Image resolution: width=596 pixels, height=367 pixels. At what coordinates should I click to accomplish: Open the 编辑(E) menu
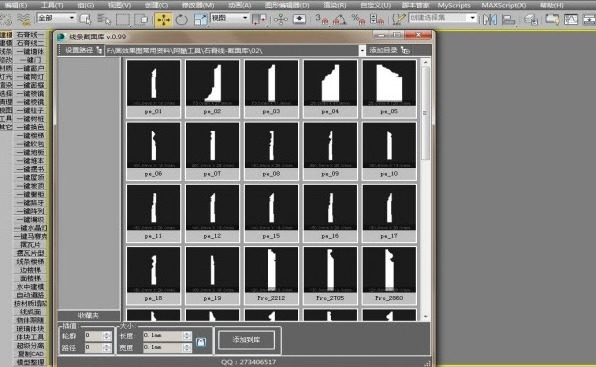pyautogui.click(x=16, y=5)
